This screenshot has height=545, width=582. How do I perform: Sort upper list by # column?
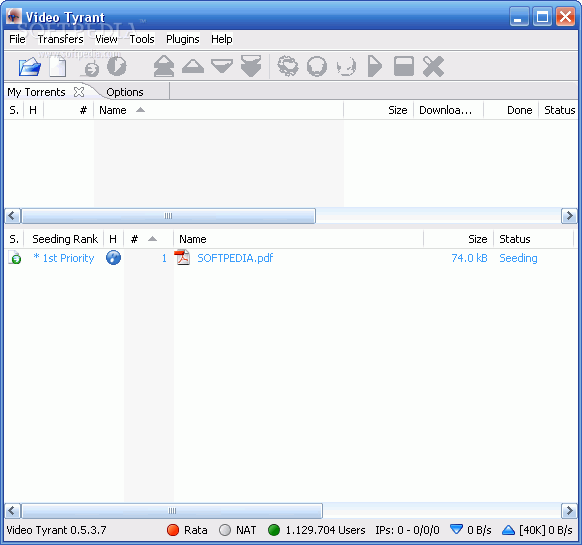69,110
